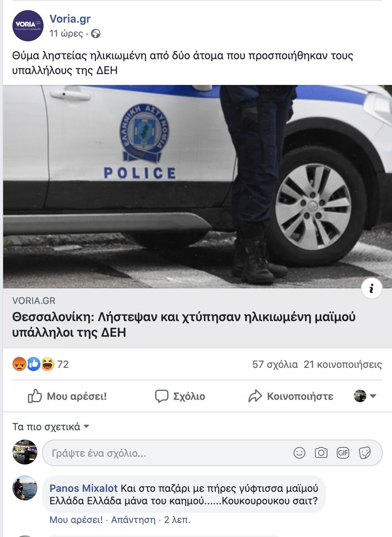Click the info icon on the article image
This screenshot has height=537, width=392.
(371, 289)
